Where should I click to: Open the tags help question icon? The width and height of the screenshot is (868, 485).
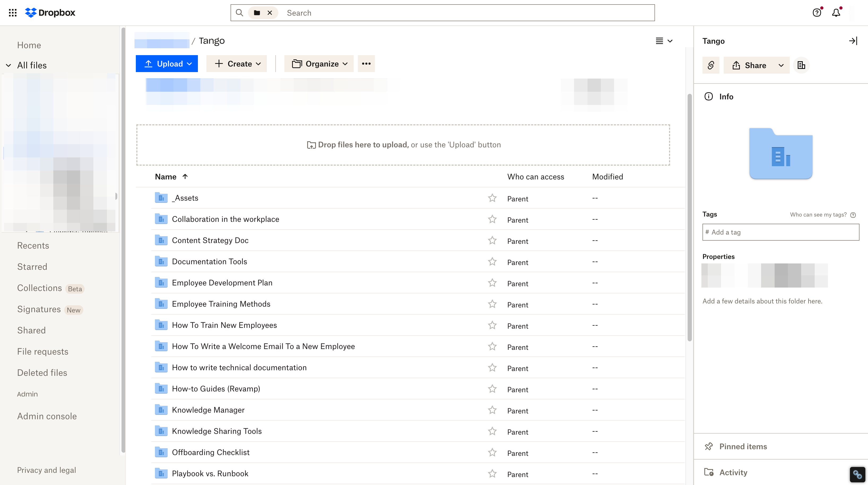(x=853, y=215)
